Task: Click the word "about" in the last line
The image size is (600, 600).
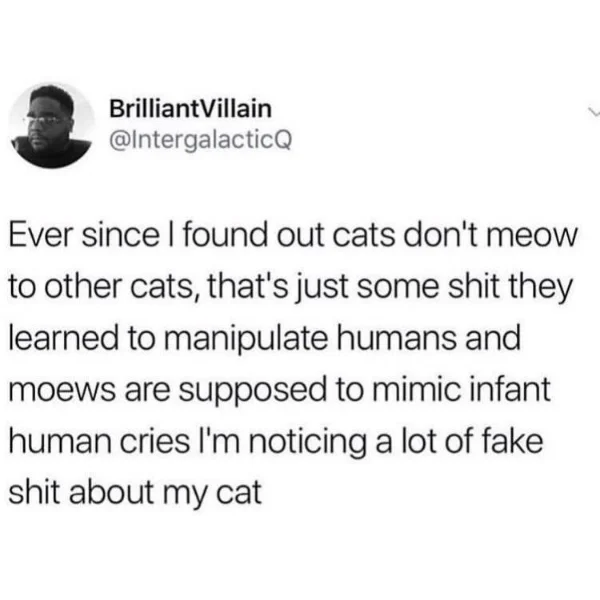Action: (x=112, y=492)
